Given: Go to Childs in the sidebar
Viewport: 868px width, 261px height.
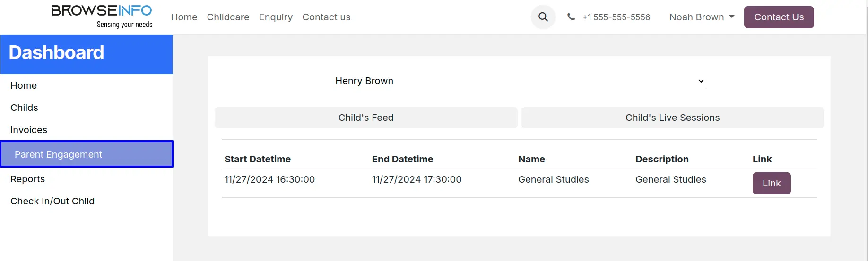Looking at the screenshot, I should (24, 108).
